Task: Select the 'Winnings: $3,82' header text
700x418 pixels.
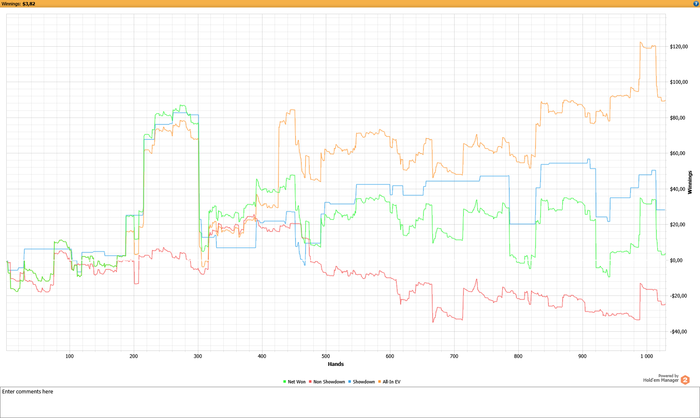Action: tap(18, 4)
